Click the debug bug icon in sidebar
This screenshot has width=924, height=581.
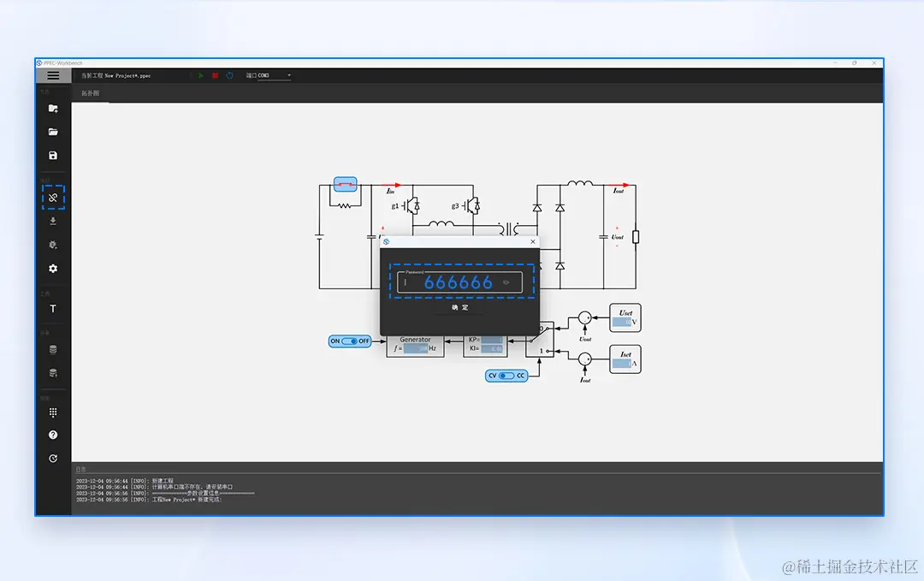pyautogui.click(x=53, y=245)
